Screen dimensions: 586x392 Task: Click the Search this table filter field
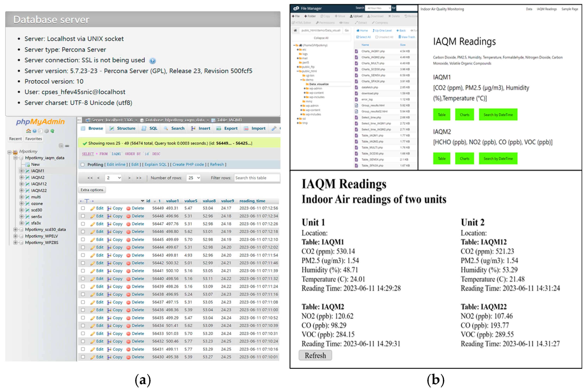tap(257, 178)
